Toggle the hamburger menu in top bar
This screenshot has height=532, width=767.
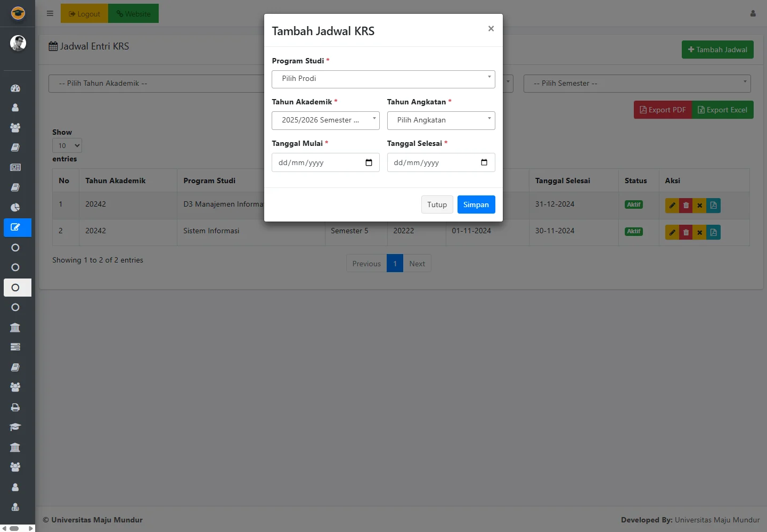click(x=50, y=13)
